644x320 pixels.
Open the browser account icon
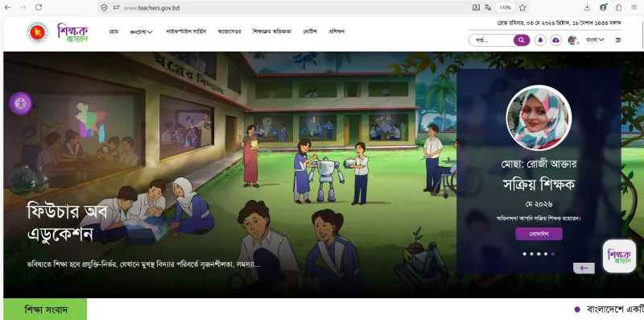(603, 7)
